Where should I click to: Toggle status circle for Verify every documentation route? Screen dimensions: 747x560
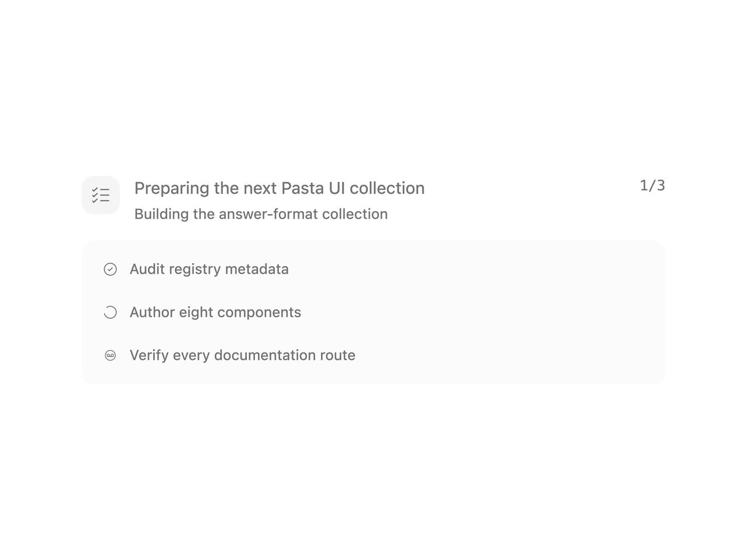pyautogui.click(x=110, y=355)
